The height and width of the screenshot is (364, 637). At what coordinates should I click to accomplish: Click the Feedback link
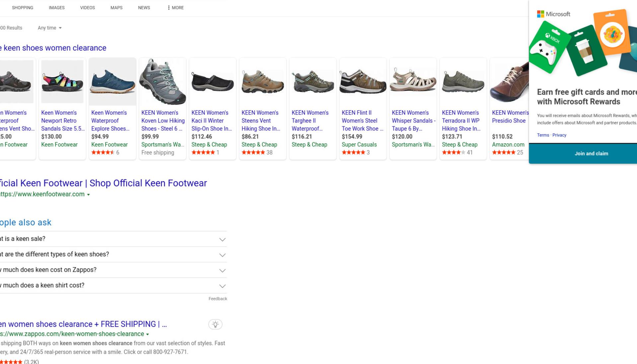coord(218,299)
